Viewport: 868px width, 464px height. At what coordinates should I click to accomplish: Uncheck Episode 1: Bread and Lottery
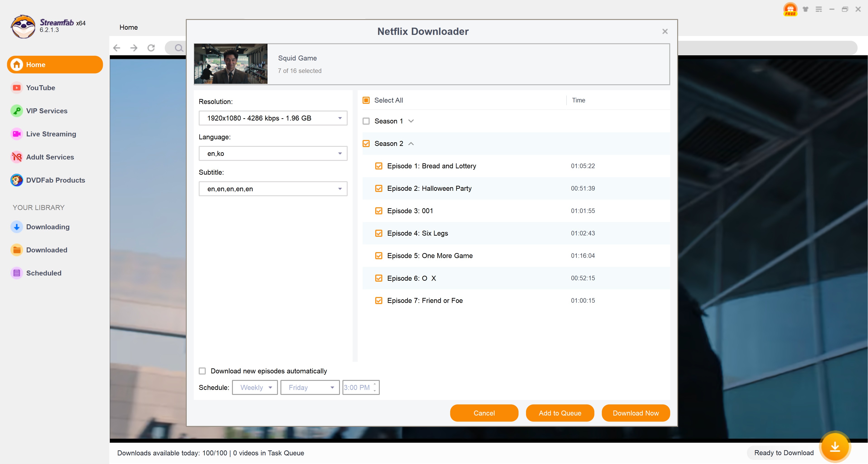[x=379, y=166]
